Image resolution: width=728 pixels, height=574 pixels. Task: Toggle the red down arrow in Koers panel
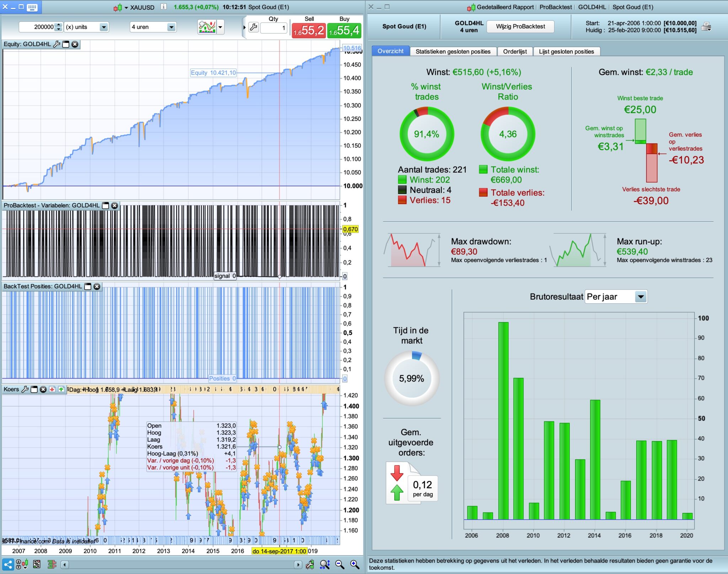(x=52, y=389)
